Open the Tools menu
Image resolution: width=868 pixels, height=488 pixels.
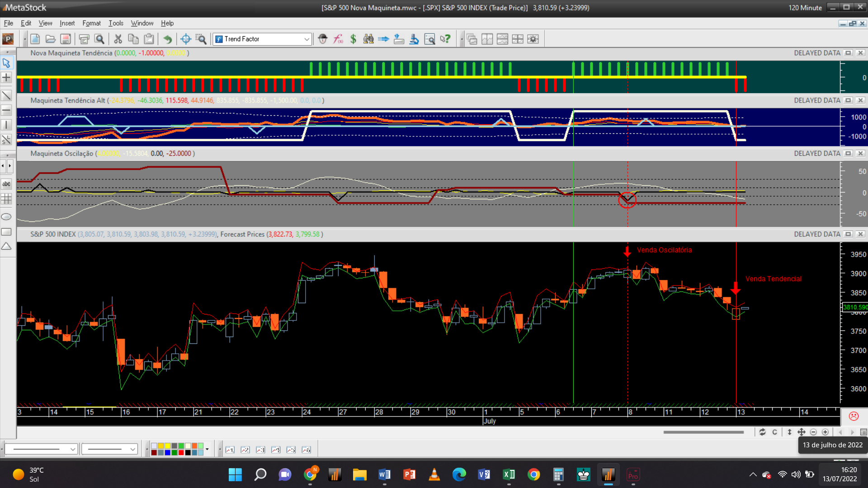[116, 23]
